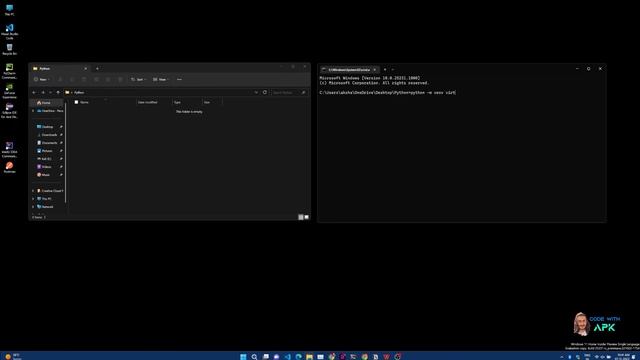The height and width of the screenshot is (360, 640).
Task: Open the Windows Start menu
Action: coord(243,357)
